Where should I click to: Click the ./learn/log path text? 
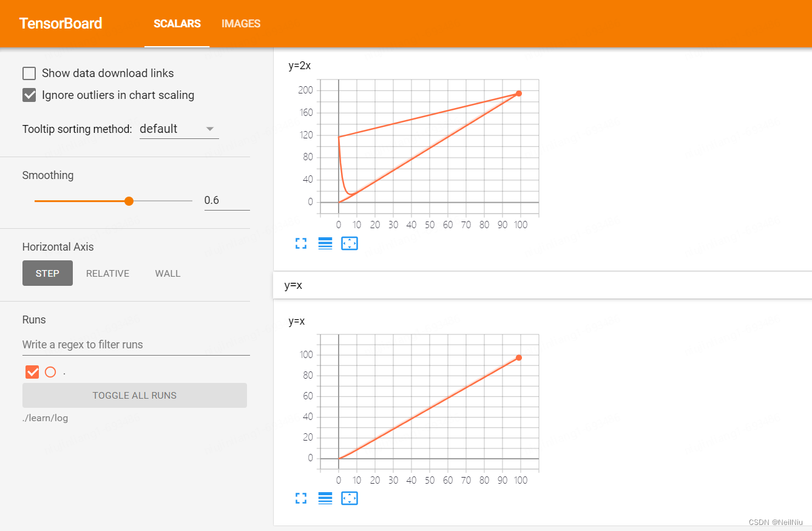pyautogui.click(x=45, y=418)
